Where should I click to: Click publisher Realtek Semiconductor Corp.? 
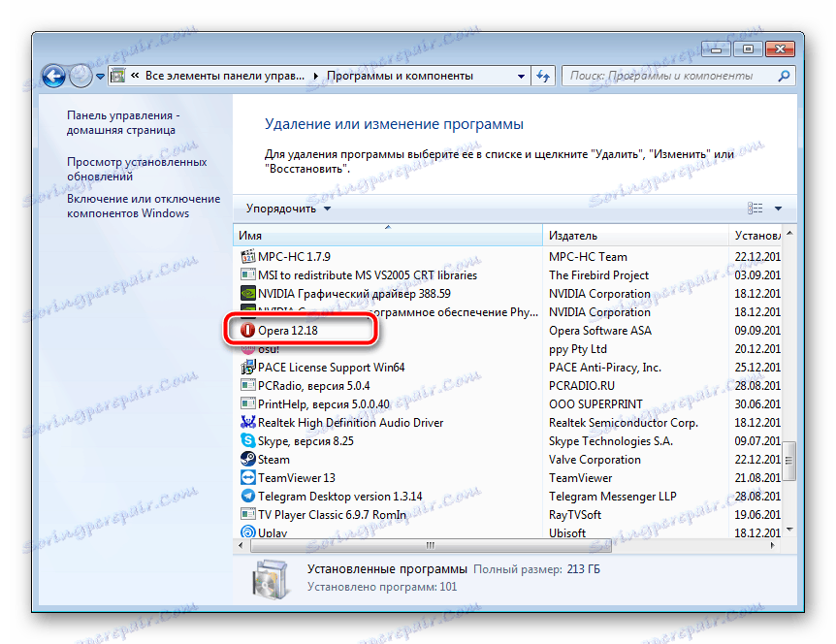pyautogui.click(x=624, y=423)
